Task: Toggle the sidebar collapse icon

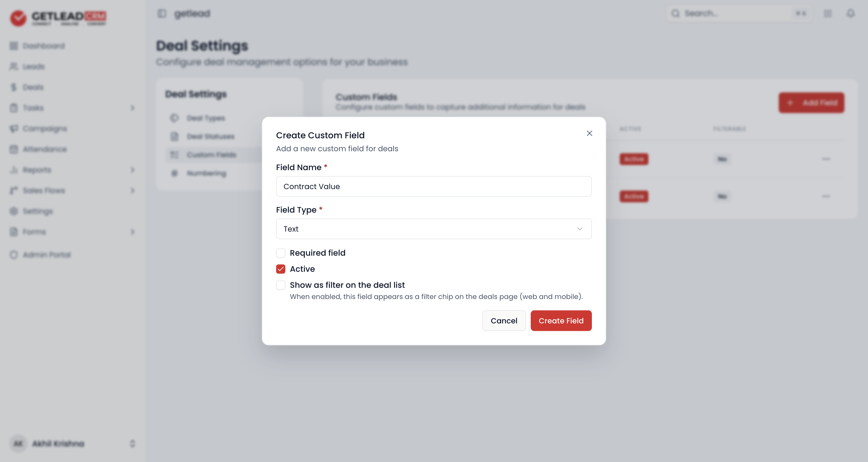Action: 162,13
